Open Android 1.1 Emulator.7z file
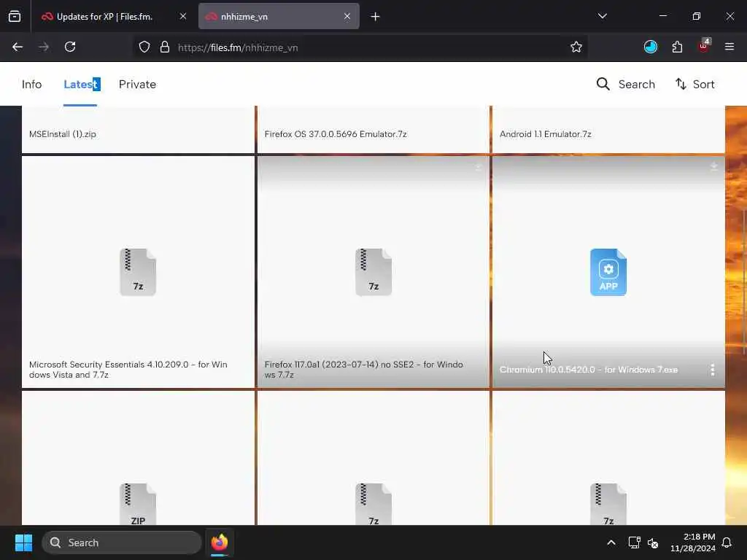The width and height of the screenshot is (747, 560). (x=546, y=134)
